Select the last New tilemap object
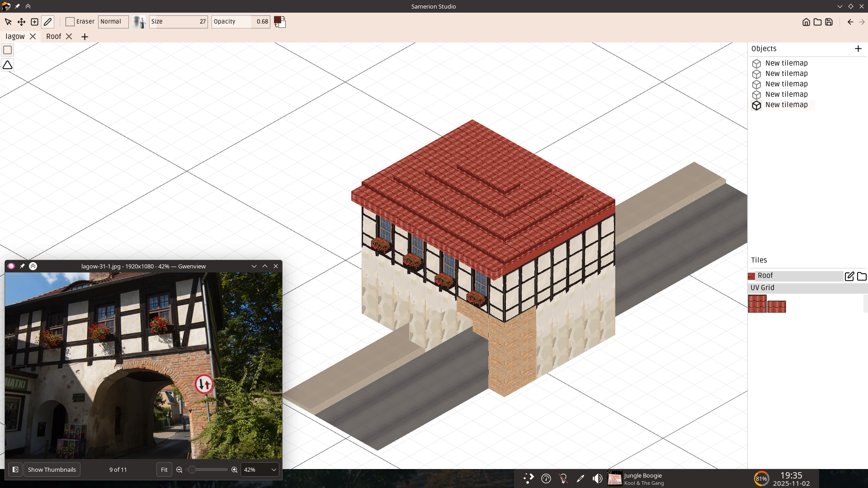The image size is (868, 488). coord(786,105)
